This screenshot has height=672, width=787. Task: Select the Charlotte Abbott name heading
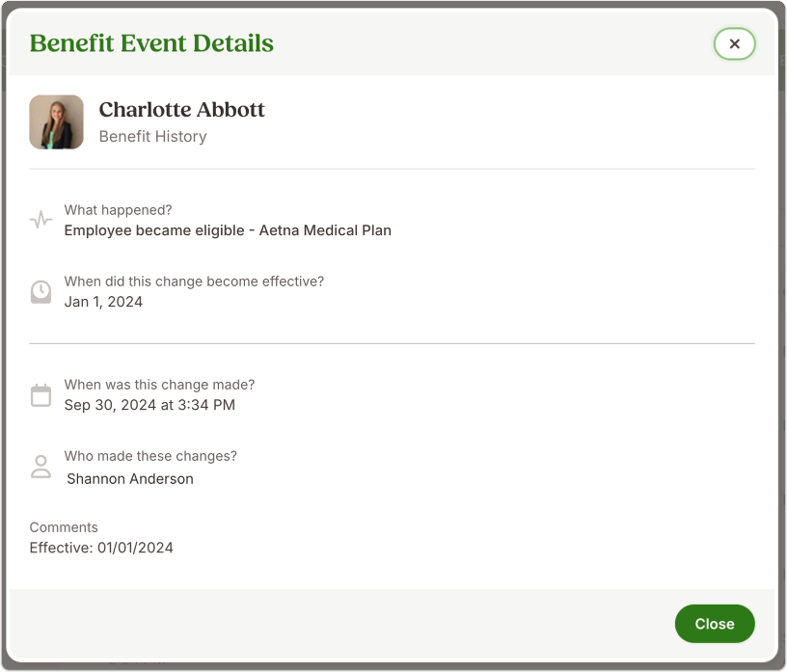181,109
